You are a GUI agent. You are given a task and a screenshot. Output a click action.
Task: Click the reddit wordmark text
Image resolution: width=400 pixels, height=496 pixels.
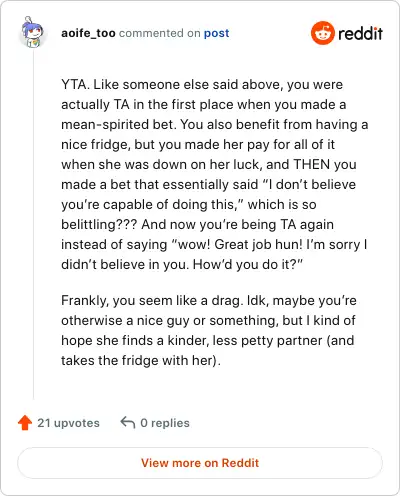(360, 34)
